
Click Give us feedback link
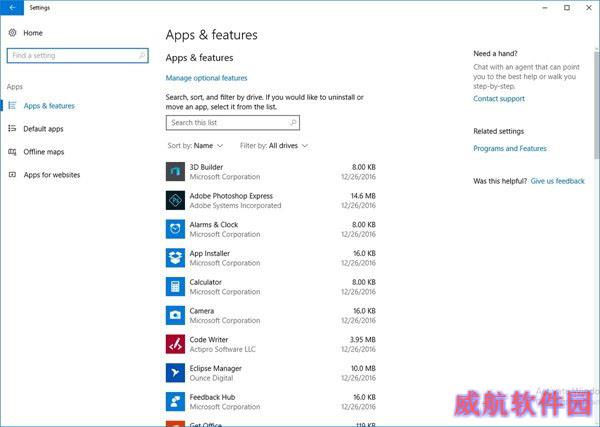coord(558,181)
